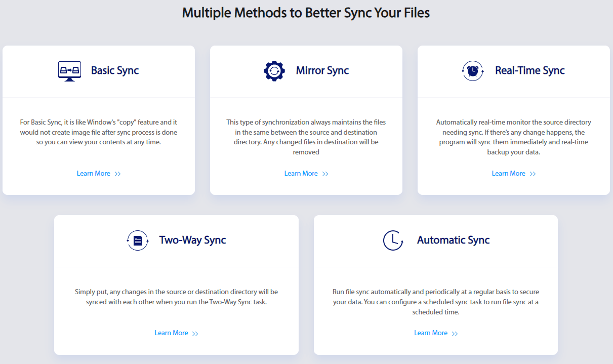Click the Automatic Sync heading
The image size is (613, 364).
click(x=453, y=240)
